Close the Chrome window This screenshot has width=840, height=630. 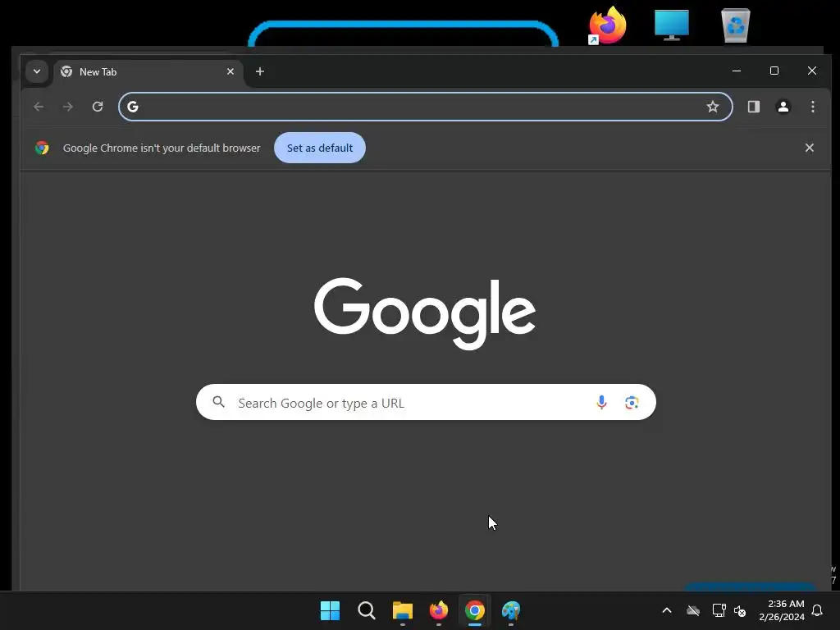pyautogui.click(x=812, y=71)
